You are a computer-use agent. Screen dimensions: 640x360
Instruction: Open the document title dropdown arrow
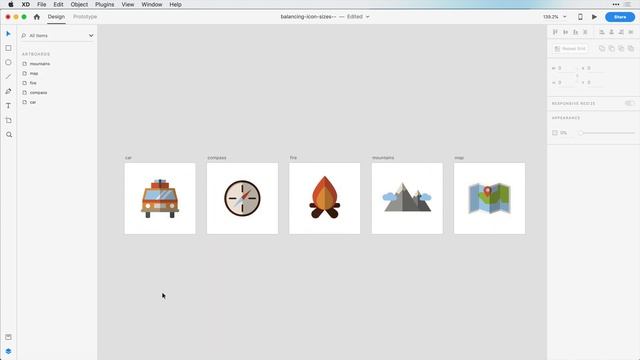tap(367, 17)
